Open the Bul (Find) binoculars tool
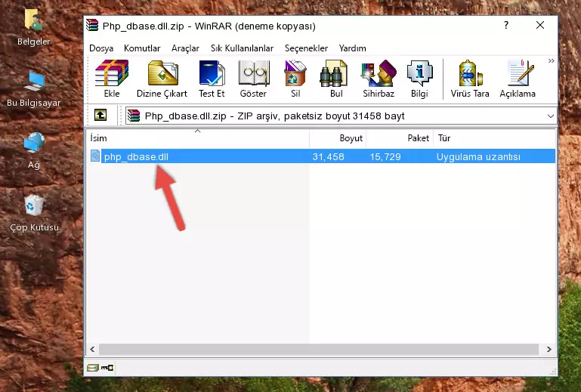Image resolution: width=581 pixels, height=392 pixels. 336,79
